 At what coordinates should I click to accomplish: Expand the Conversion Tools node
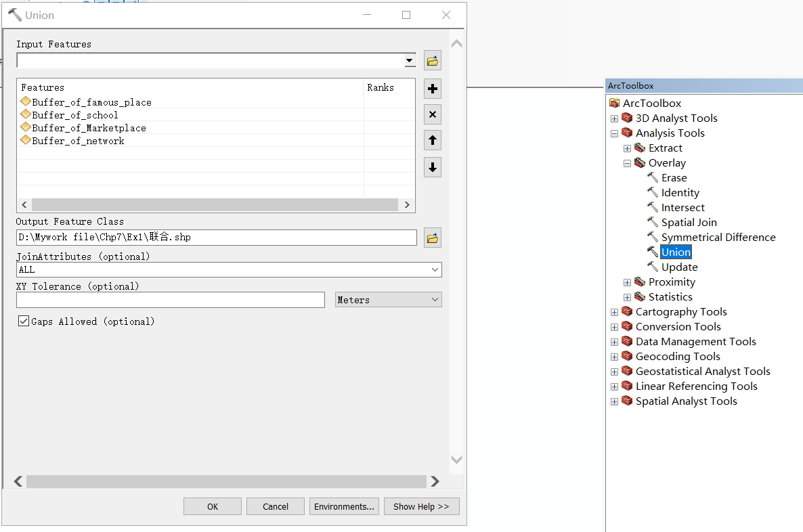tap(614, 327)
